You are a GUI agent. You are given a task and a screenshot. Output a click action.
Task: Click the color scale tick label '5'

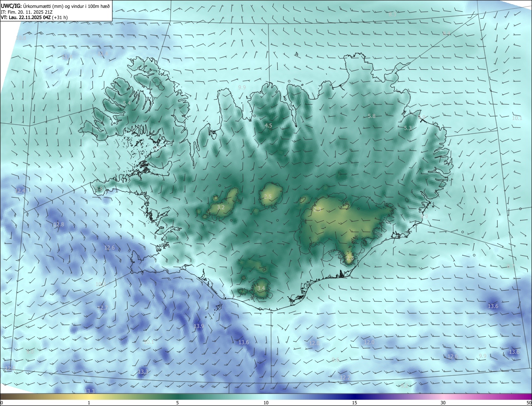177,403
